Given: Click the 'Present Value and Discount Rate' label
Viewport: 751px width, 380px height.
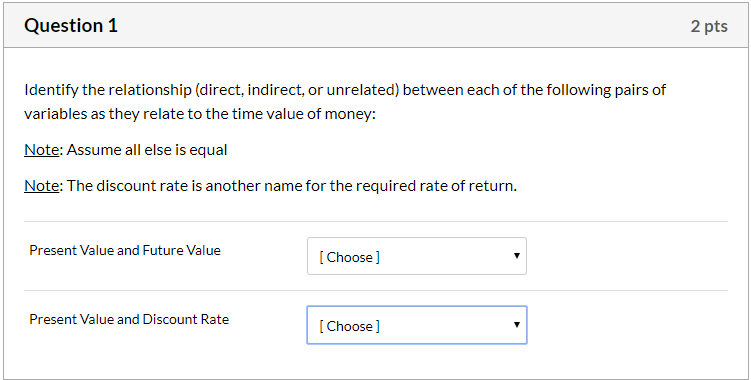Looking at the screenshot, I should coord(129,319).
